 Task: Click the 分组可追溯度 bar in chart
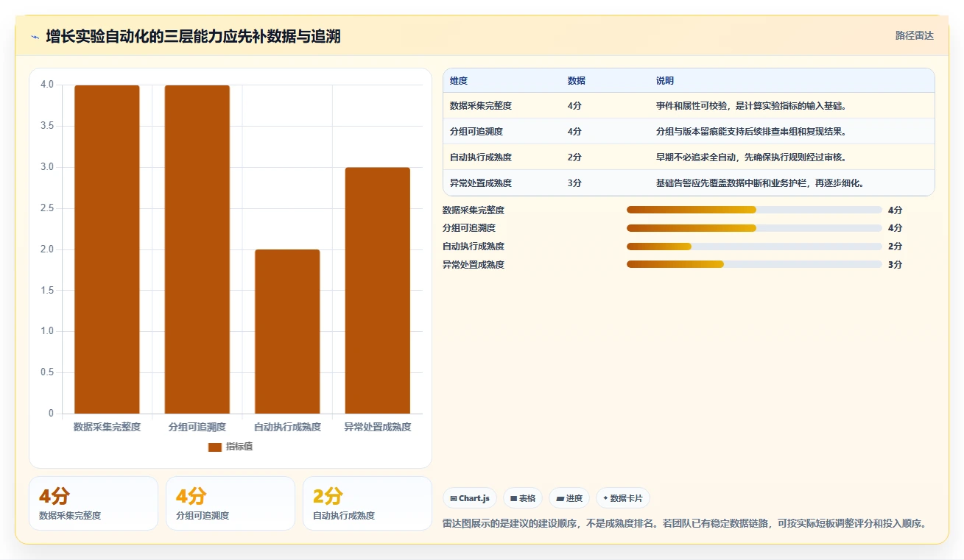coord(197,249)
